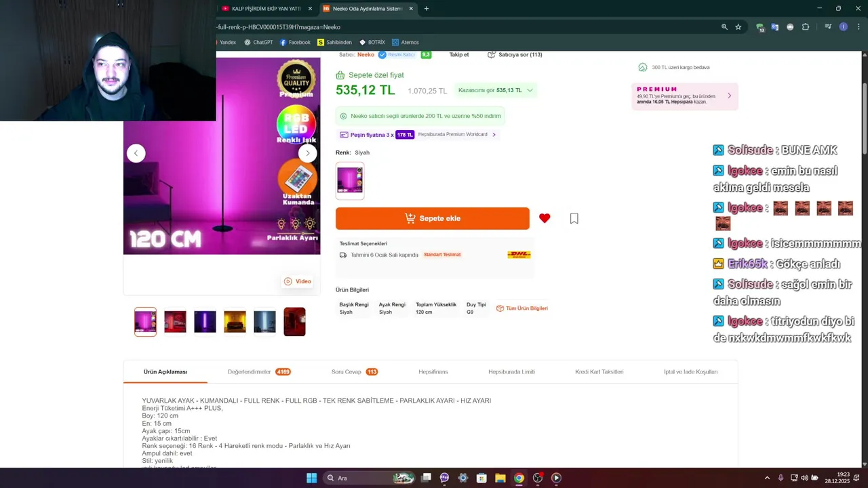Open the İptal ve İade Koşulları tab

690,372
